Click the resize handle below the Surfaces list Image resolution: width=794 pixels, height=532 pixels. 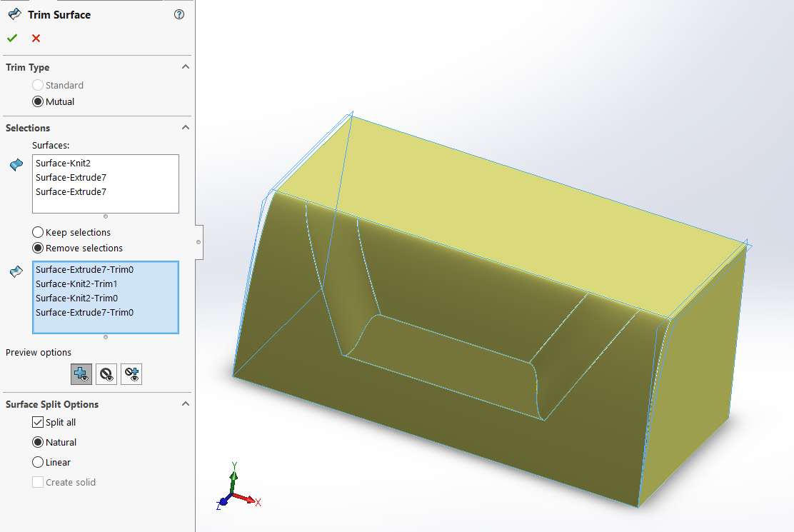(x=106, y=216)
